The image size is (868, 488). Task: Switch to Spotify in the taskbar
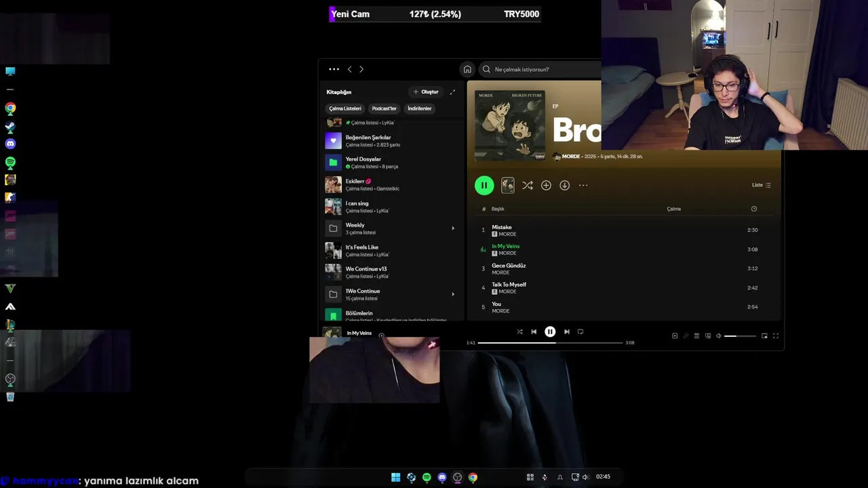point(427,477)
